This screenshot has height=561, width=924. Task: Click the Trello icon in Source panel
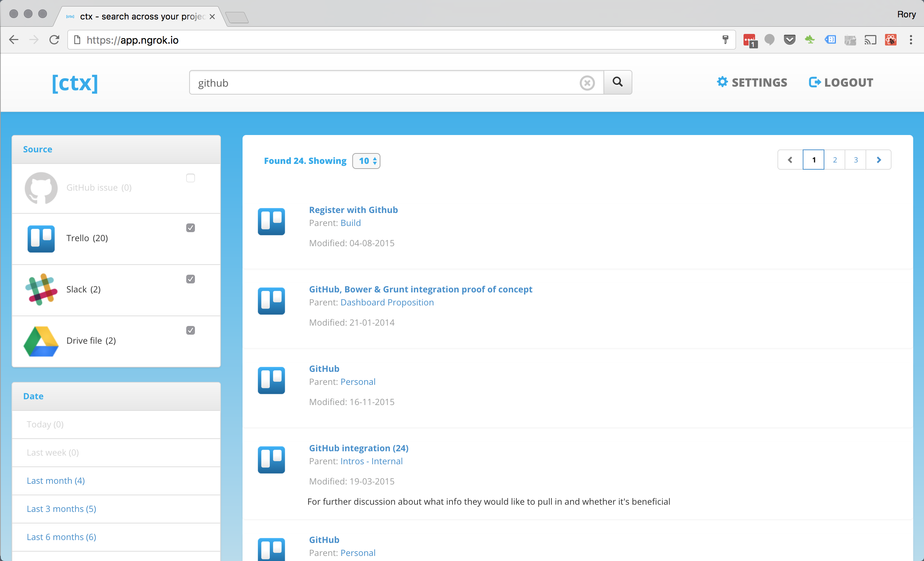click(x=41, y=239)
